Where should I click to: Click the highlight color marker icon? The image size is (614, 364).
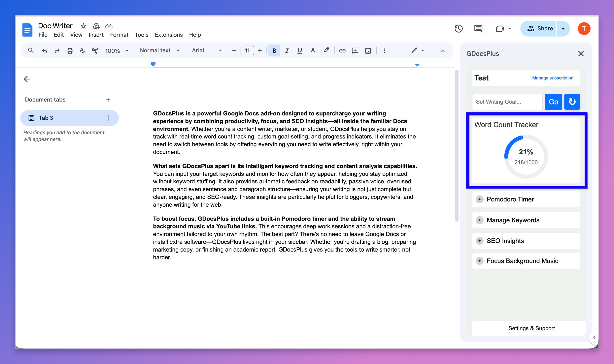pyautogui.click(x=326, y=50)
